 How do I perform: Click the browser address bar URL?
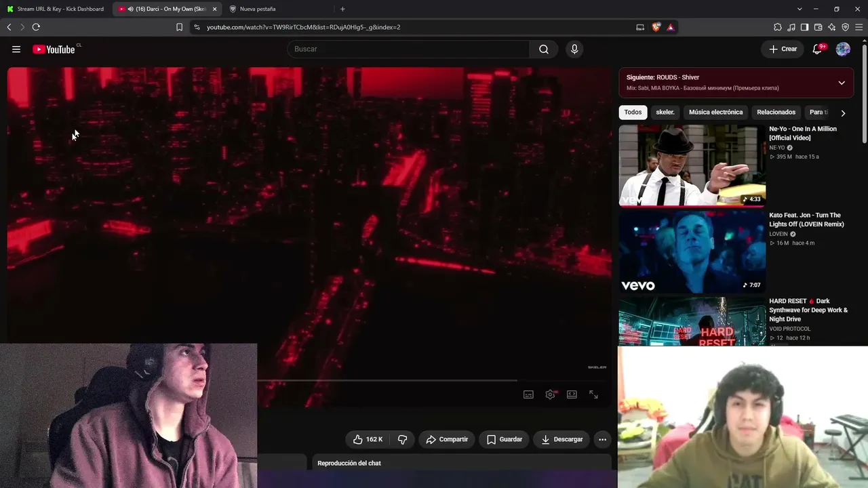pos(303,27)
